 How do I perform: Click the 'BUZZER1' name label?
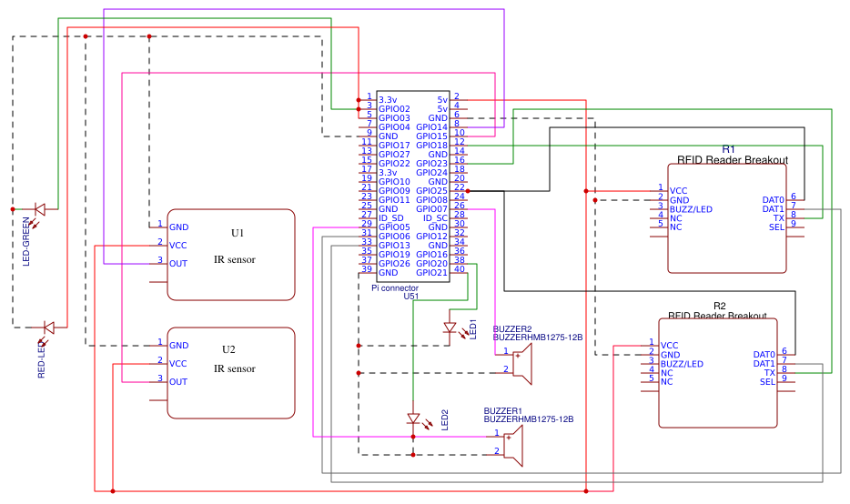(503, 411)
